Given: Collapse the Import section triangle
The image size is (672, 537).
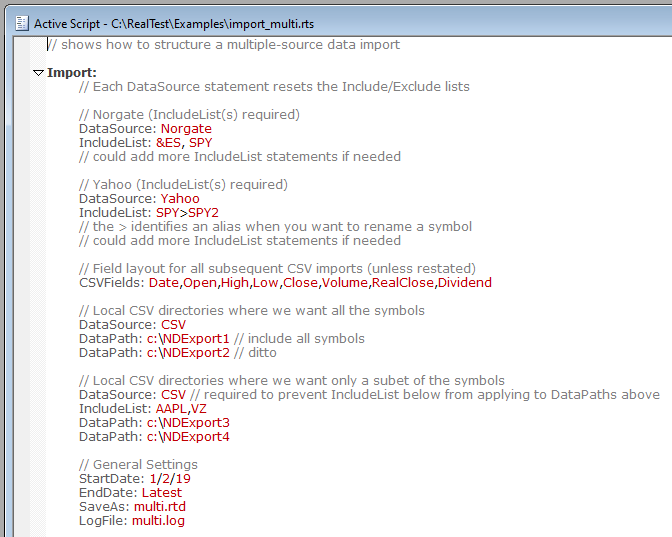Looking at the screenshot, I should click(x=38, y=73).
